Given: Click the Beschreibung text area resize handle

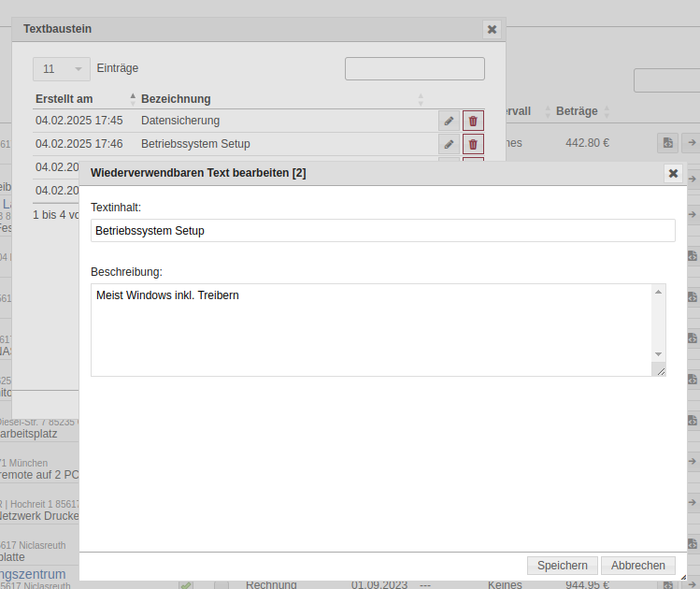Looking at the screenshot, I should pyautogui.click(x=660, y=370).
